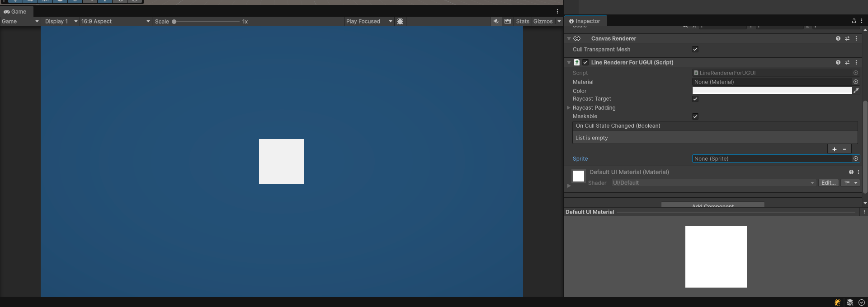Screen dimensions: 868x307
Task: Click the On Cull State Changed (Boolean) header
Action: point(715,126)
